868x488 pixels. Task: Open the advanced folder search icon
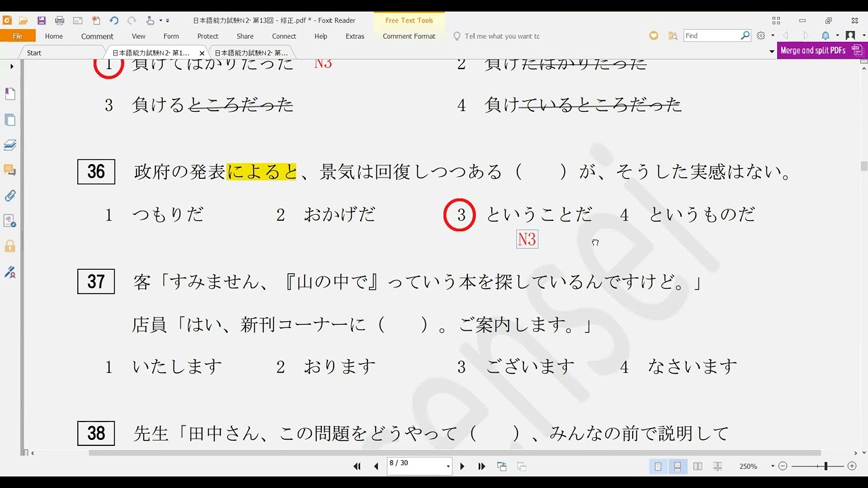pos(673,36)
